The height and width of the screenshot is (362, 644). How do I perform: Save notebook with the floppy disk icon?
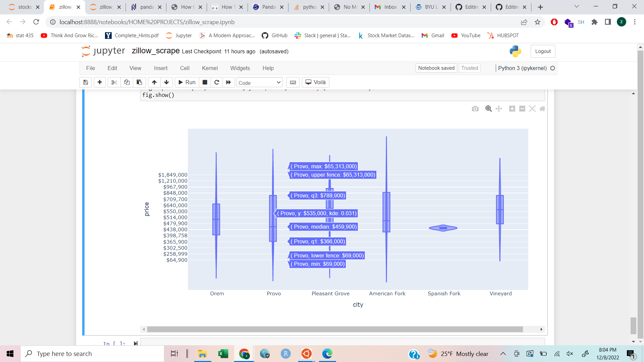click(x=86, y=82)
